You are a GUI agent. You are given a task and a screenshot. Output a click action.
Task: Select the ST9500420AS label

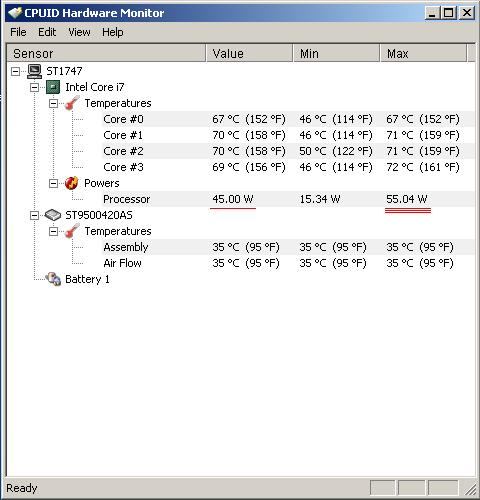coord(99,215)
